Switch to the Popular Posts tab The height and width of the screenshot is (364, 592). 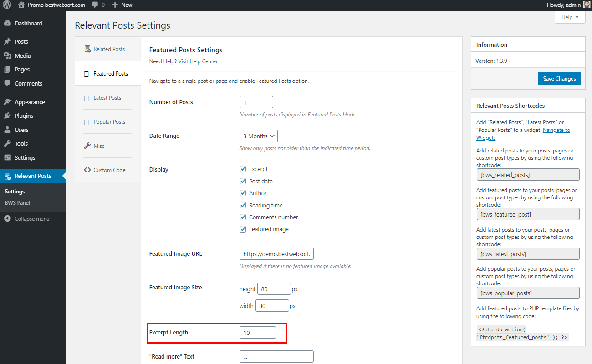[108, 122]
